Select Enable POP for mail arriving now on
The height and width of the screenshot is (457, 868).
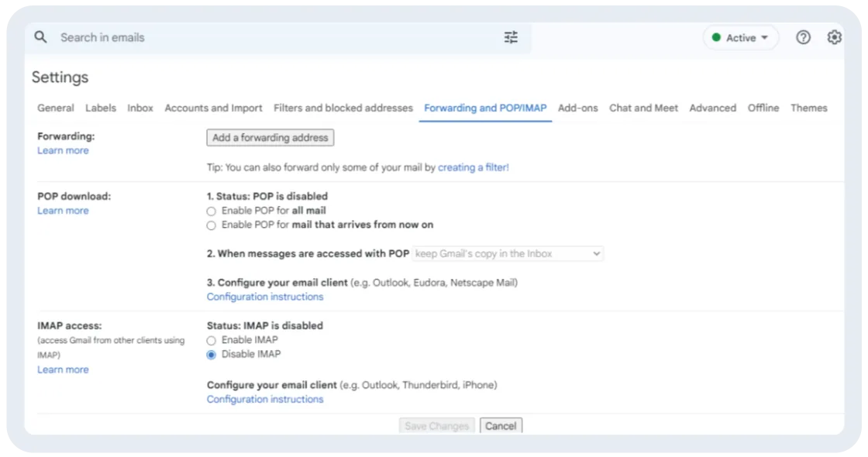point(211,225)
